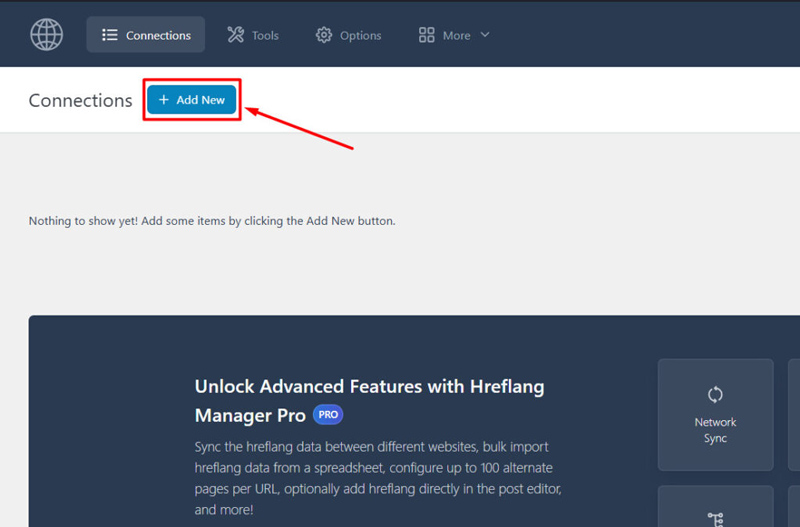Viewport: 800px width, 527px height.
Task: Click the Connections page heading
Action: 80,101
